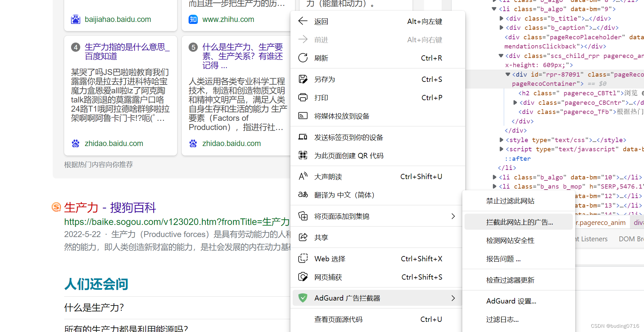
Task: Click the web capture icon
Action: pos(303,277)
